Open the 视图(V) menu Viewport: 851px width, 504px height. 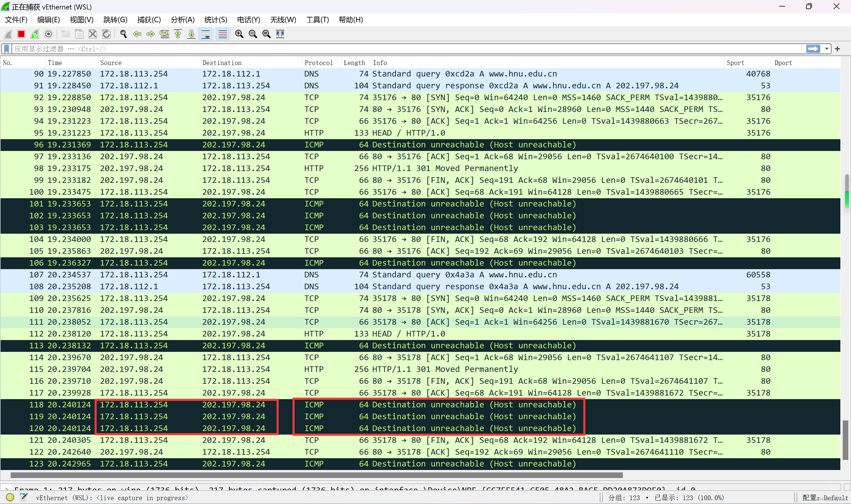[82, 20]
